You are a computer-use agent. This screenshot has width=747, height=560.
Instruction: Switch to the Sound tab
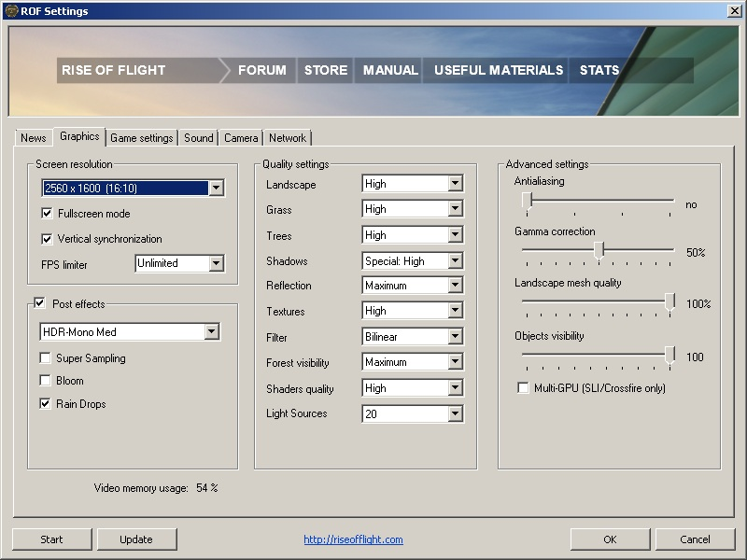(199, 137)
